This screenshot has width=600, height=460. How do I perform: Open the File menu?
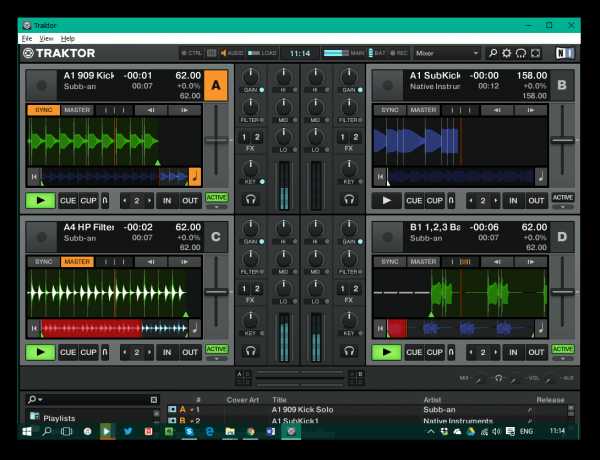(27, 38)
